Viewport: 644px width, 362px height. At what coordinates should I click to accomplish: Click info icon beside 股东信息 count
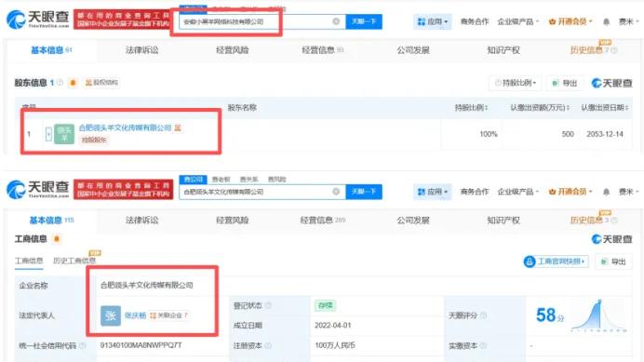pos(60,82)
